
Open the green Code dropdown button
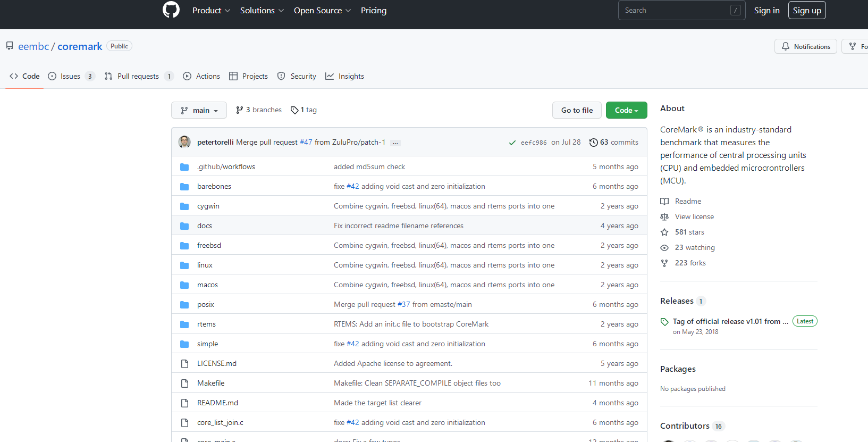pos(626,110)
